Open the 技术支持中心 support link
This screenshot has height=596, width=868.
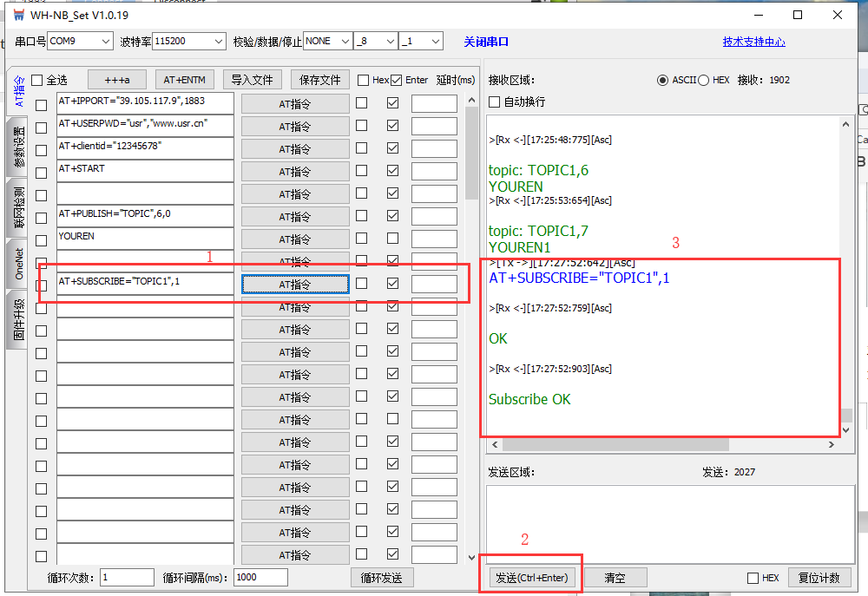point(753,42)
